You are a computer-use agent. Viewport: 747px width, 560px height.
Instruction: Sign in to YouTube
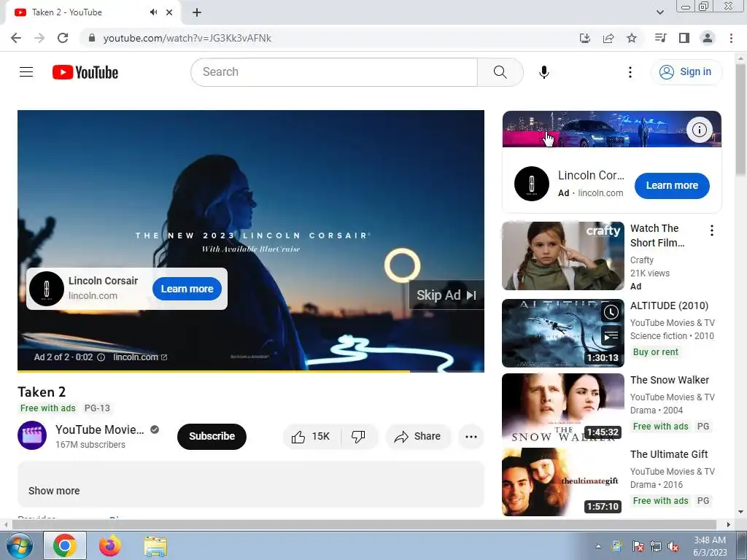tap(686, 72)
